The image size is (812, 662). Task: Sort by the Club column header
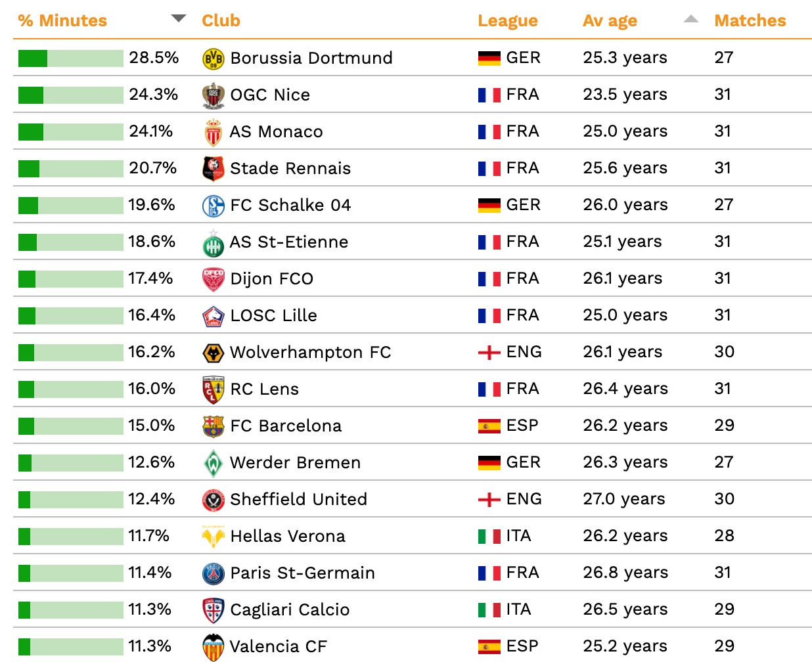[221, 21]
